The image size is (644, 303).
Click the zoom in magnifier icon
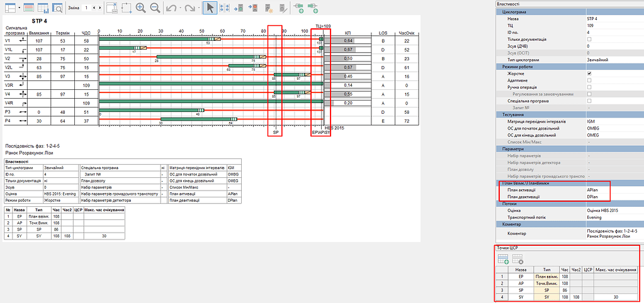[140, 8]
